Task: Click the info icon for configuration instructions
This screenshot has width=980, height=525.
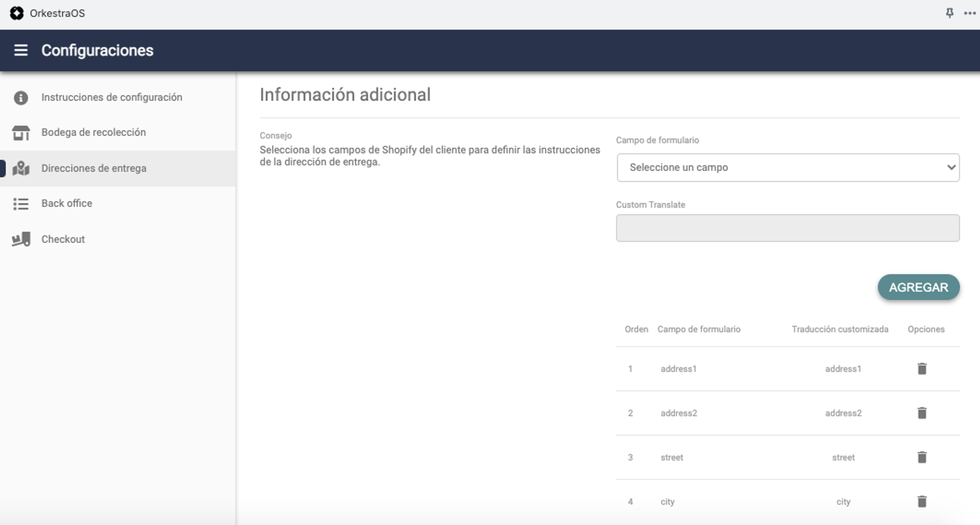Action: click(x=21, y=98)
